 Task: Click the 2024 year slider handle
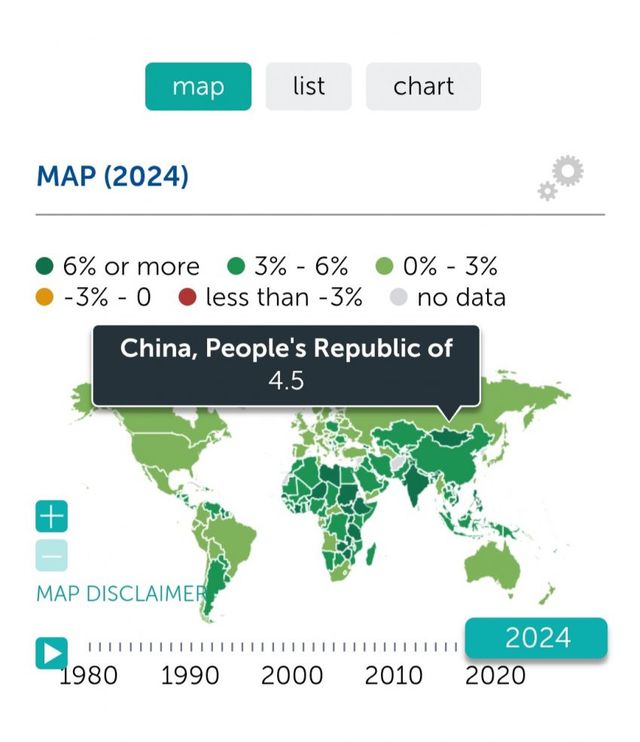536,637
